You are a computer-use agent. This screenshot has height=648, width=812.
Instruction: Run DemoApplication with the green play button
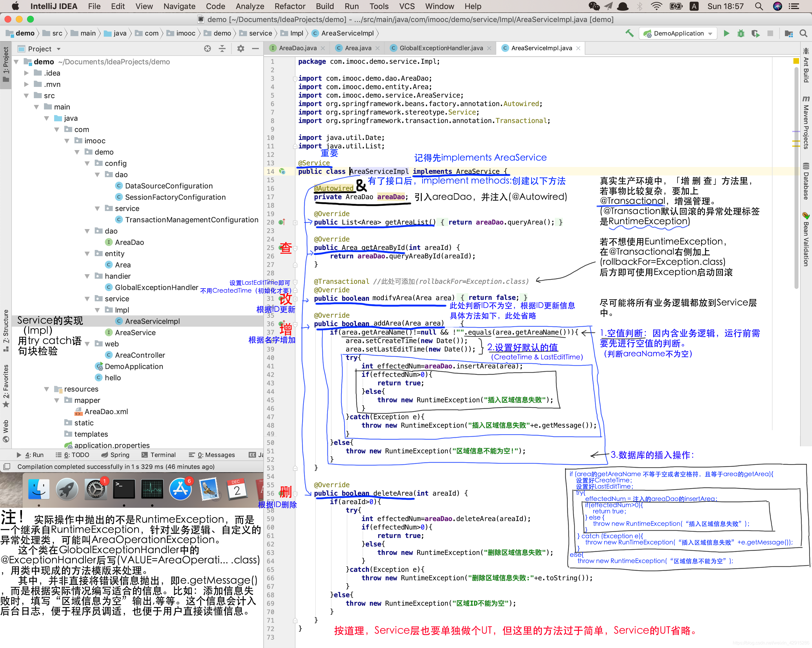pos(727,33)
